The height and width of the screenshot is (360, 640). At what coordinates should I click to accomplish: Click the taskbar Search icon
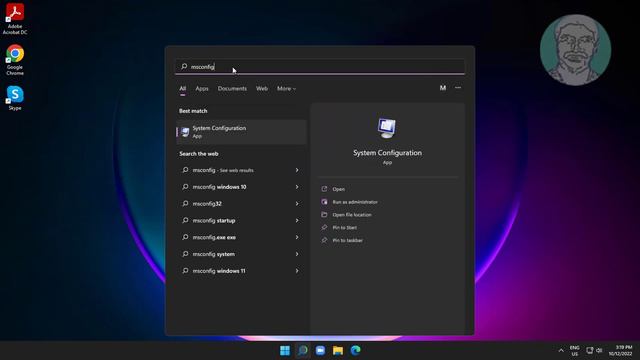point(302,350)
